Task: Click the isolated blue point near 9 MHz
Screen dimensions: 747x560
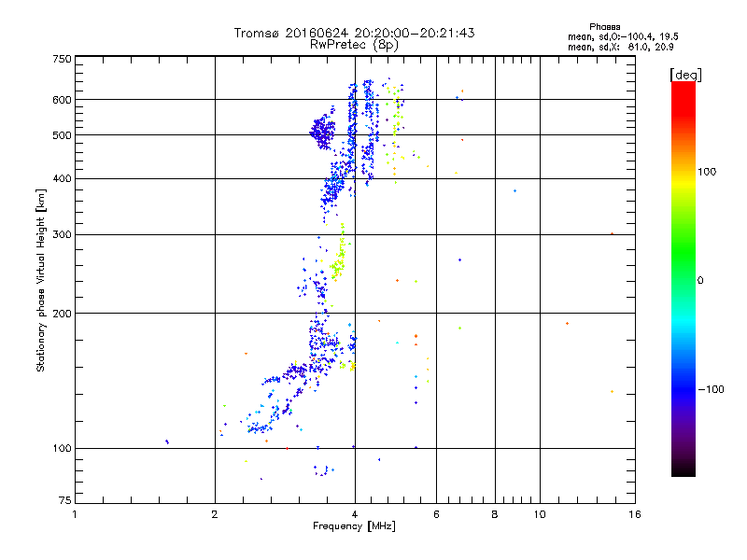Action: point(514,191)
